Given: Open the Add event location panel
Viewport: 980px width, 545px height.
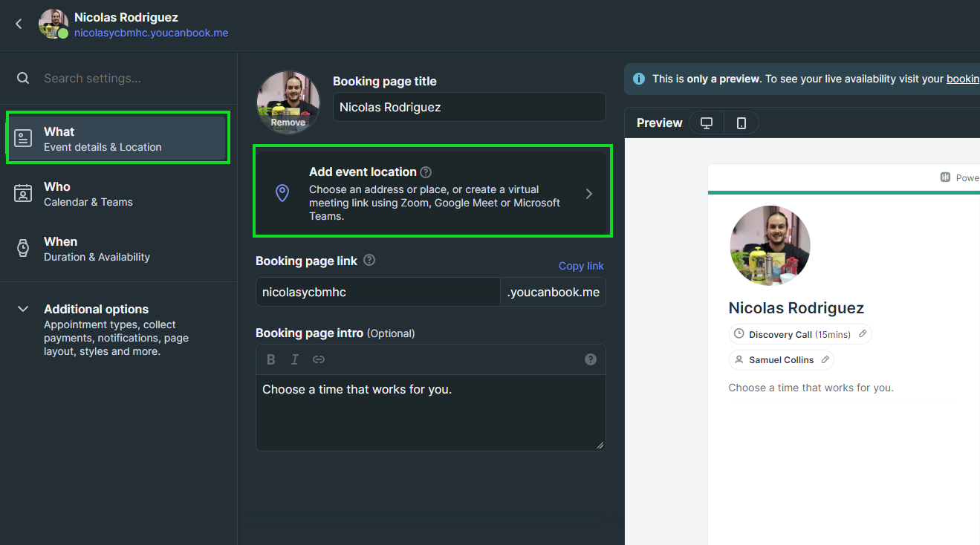Looking at the screenshot, I should tap(432, 193).
